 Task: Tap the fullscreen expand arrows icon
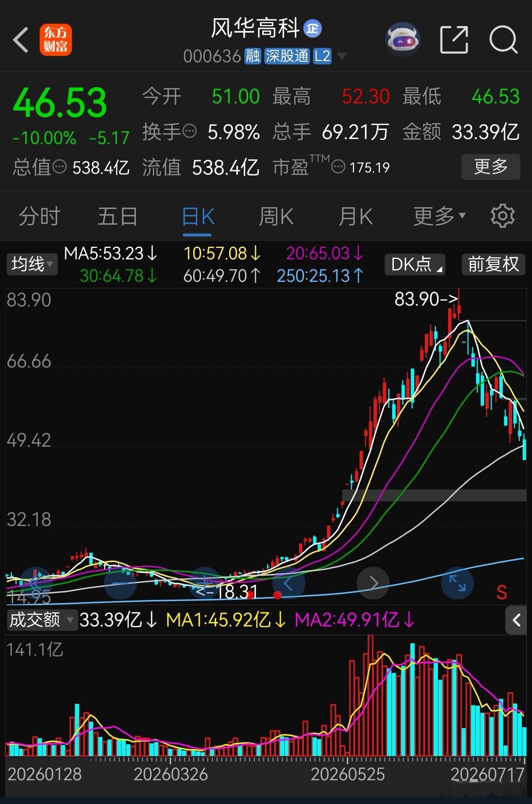457,583
